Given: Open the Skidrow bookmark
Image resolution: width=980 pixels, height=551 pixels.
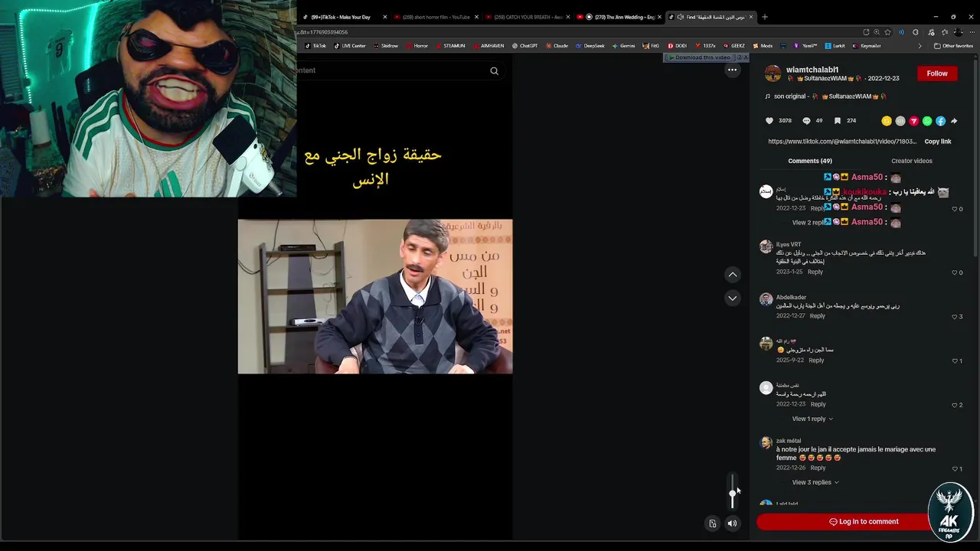Looking at the screenshot, I should [x=385, y=46].
